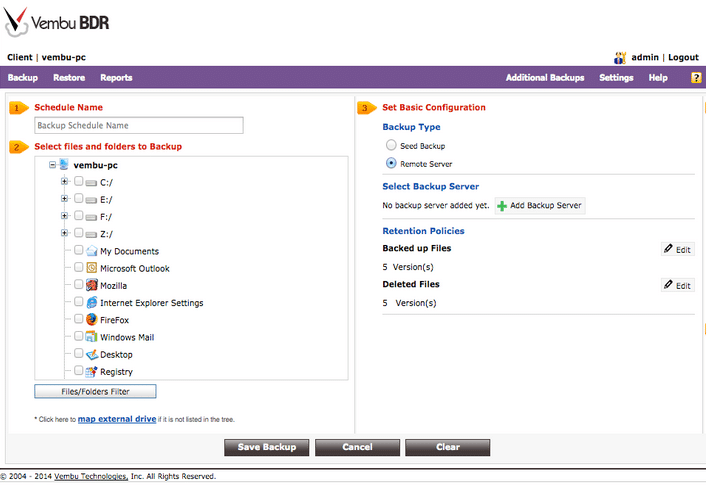Click the Clear button
709x488 pixels.
click(448, 447)
